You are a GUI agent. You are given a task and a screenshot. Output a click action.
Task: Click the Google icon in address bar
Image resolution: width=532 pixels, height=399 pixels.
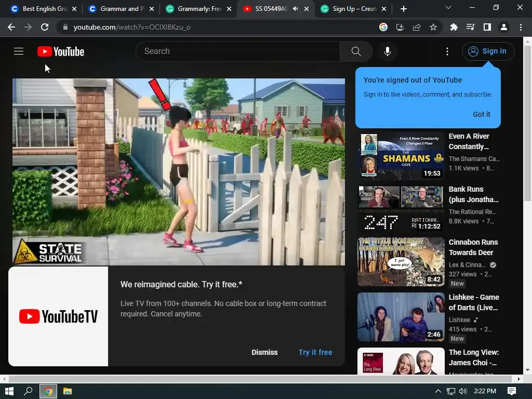coord(383,27)
